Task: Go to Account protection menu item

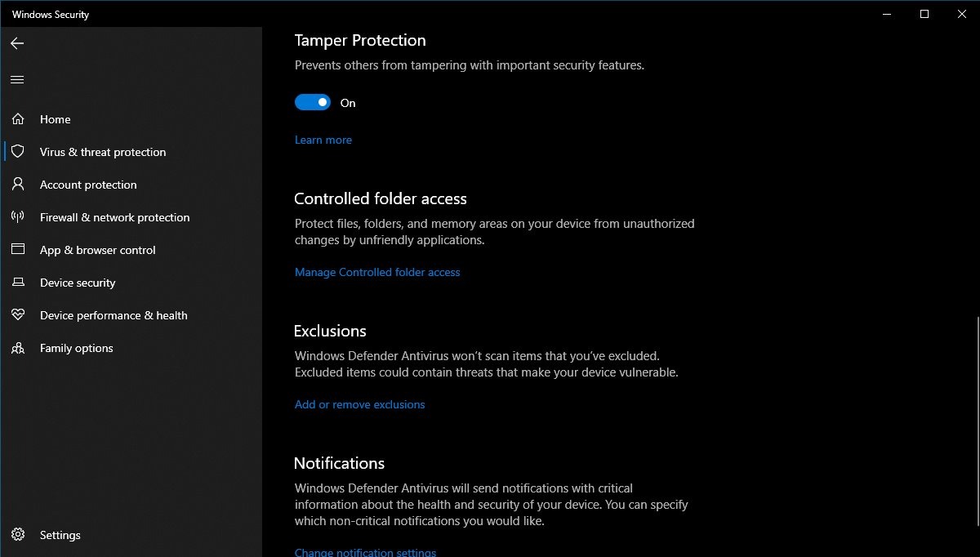Action: coord(131,185)
